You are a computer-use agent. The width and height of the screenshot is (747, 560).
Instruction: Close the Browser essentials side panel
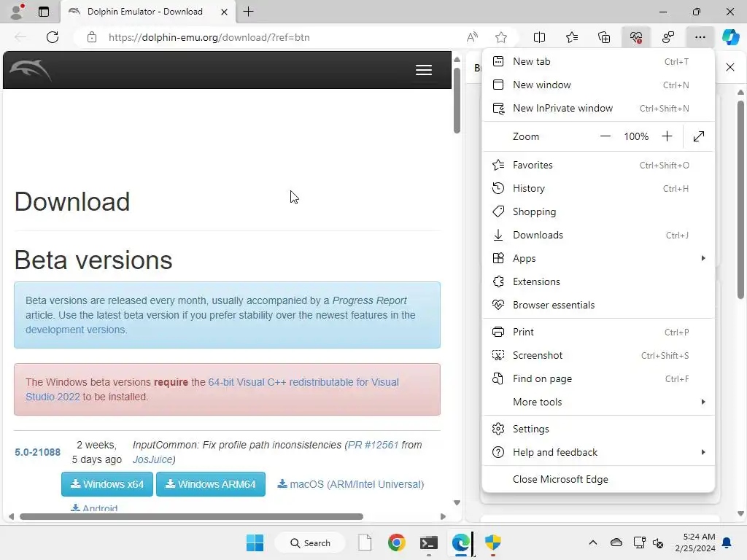(x=729, y=67)
